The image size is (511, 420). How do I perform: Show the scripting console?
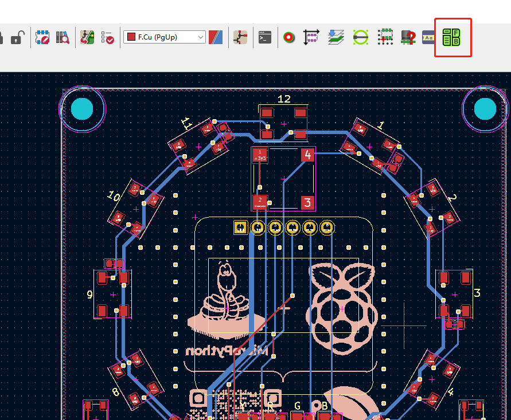[x=265, y=37]
